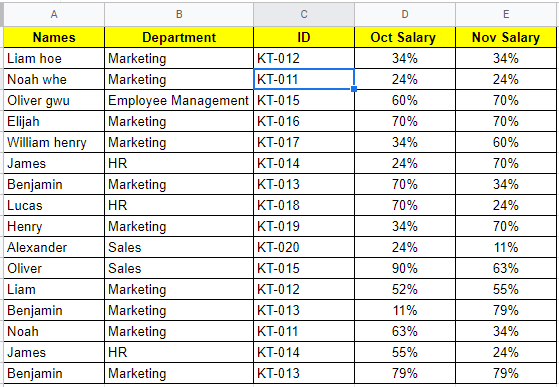559x387 pixels.
Task: Select the William henry name cell
Action: pos(54,143)
